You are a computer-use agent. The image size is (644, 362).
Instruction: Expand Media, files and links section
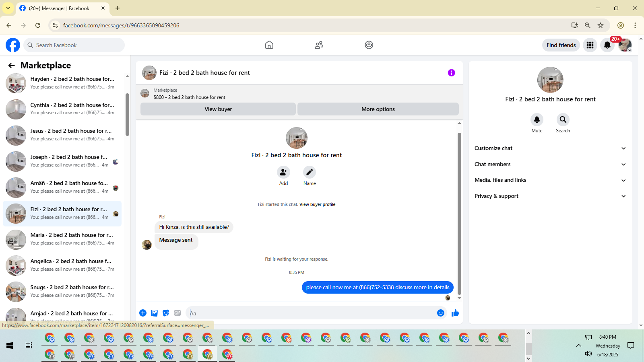pos(550,180)
